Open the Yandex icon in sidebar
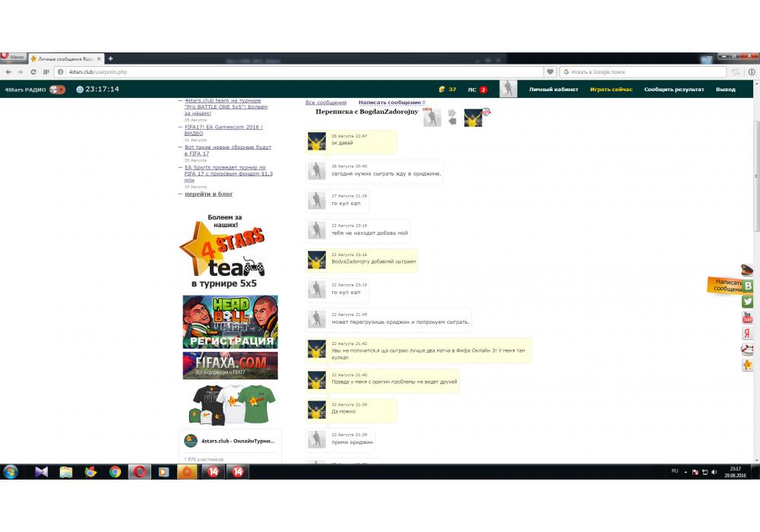760x532 pixels. pos(748,334)
